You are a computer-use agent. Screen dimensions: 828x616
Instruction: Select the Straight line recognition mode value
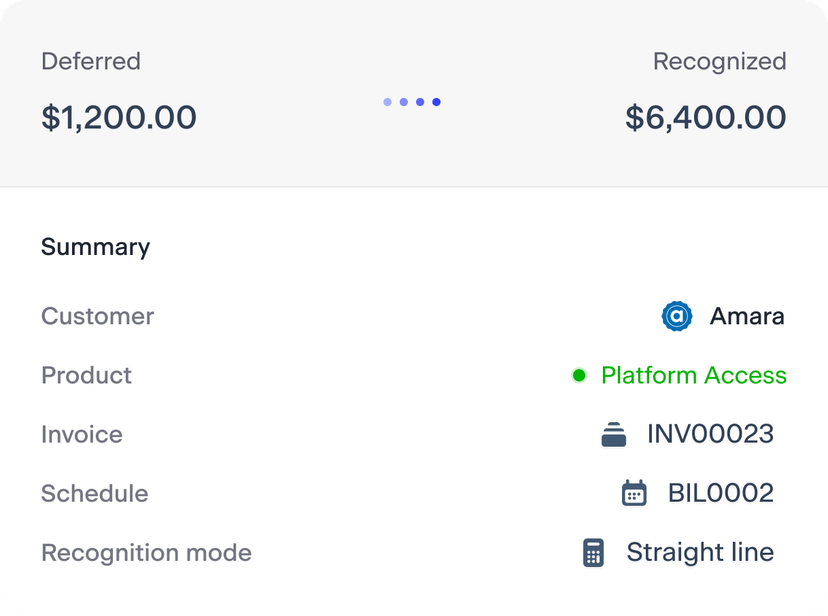[700, 552]
